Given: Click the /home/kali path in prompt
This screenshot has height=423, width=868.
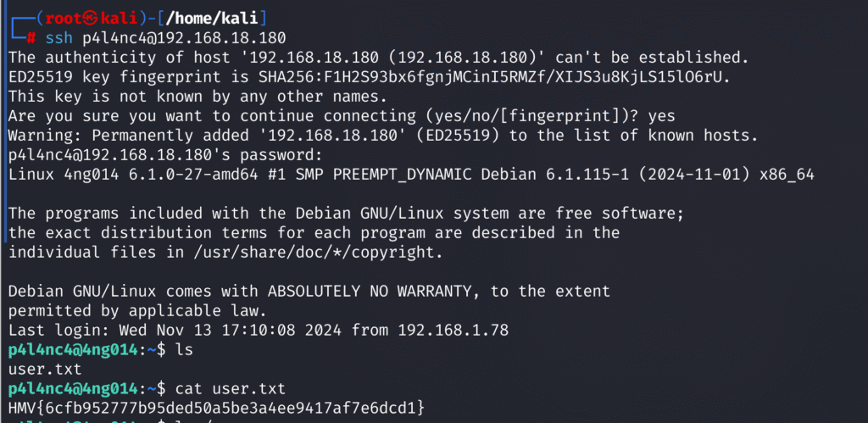Looking at the screenshot, I should coord(211,19).
